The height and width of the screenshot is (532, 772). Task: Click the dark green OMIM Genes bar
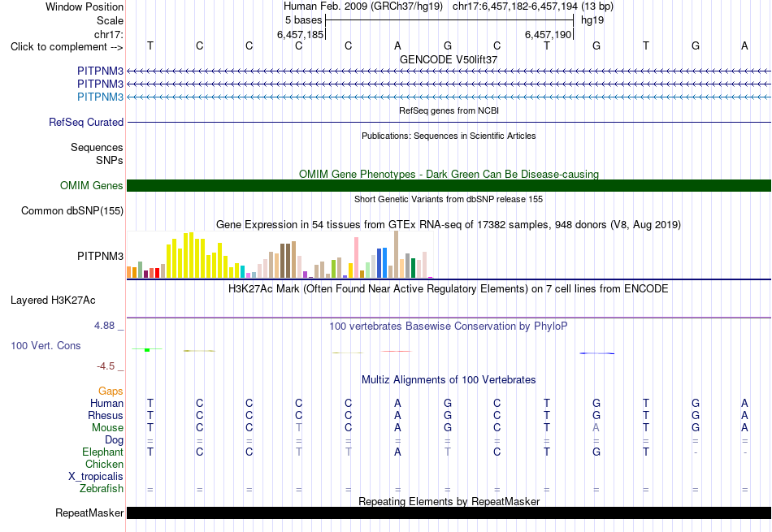tap(449, 185)
